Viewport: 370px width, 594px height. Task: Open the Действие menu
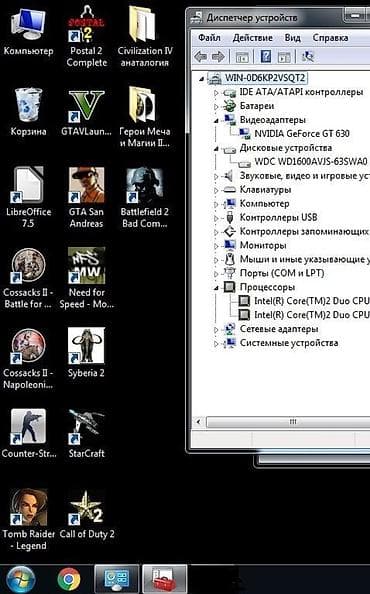click(252, 38)
